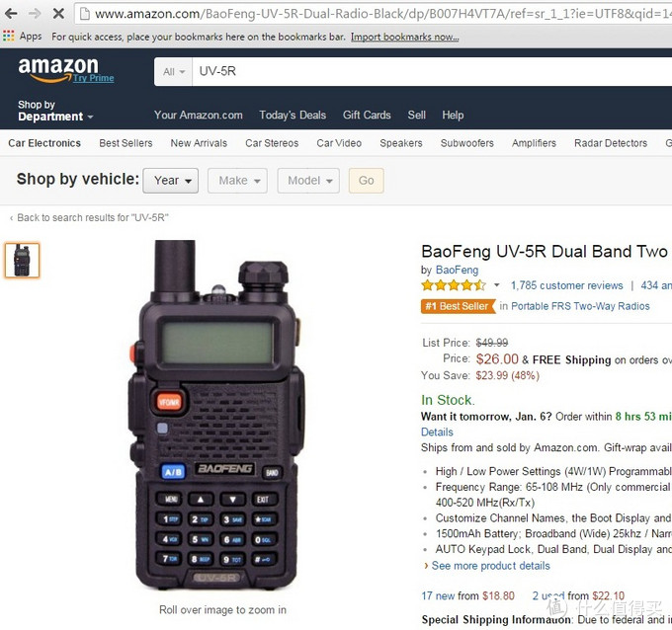Click the page icon in address bar
This screenshot has width=672, height=630.
[x=85, y=14]
